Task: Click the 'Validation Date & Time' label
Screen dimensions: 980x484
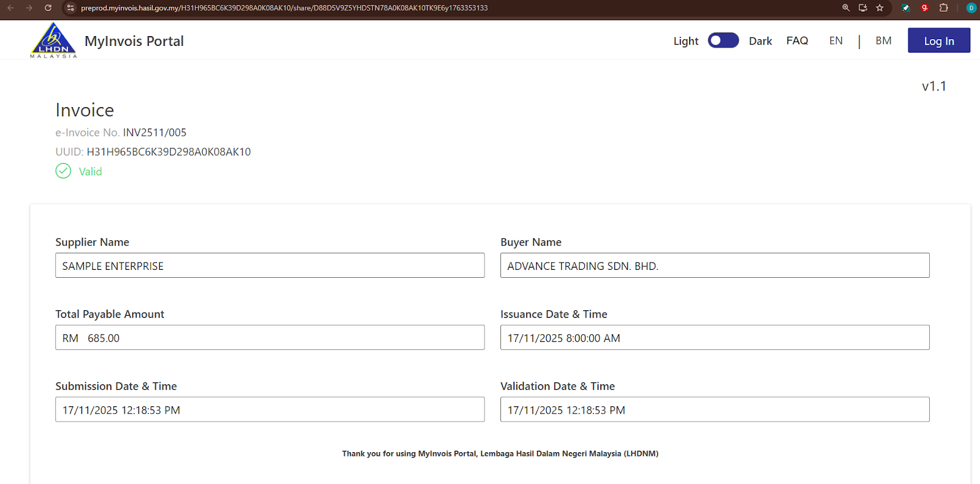Action: coord(557,386)
